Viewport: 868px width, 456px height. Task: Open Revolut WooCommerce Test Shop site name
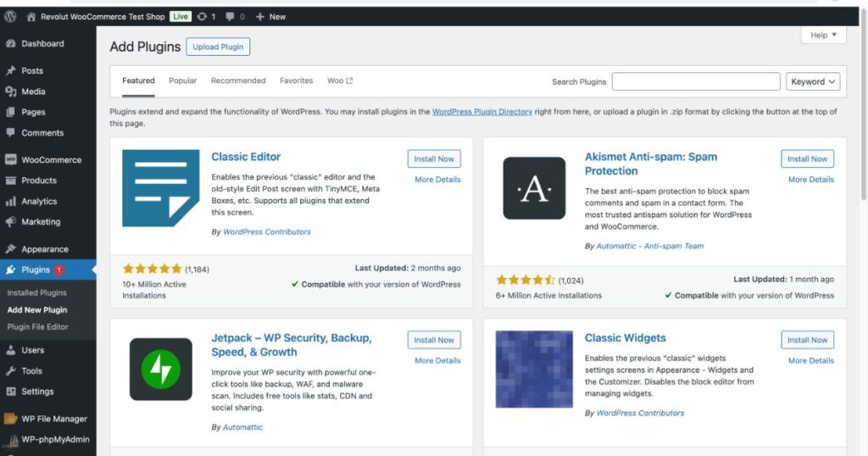[103, 17]
